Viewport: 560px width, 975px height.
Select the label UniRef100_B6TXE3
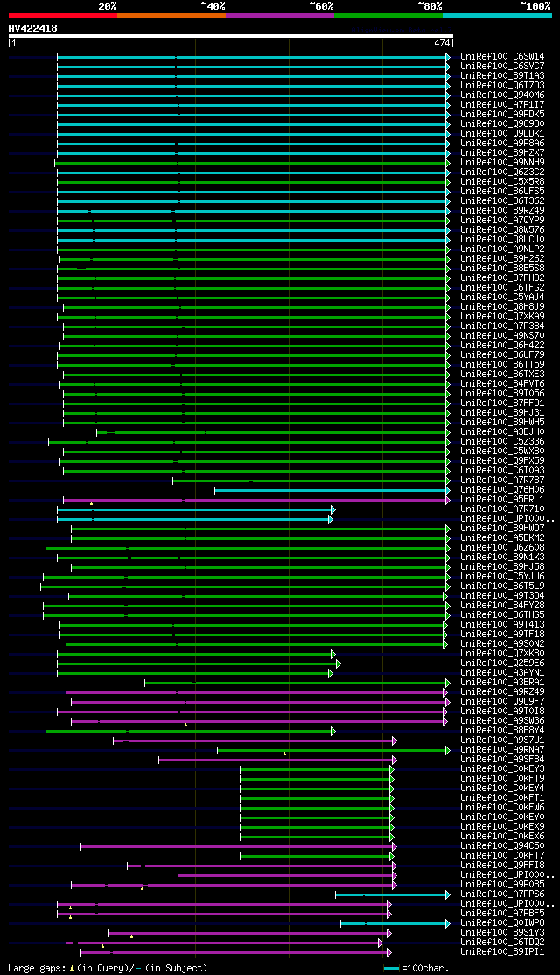tap(503, 375)
